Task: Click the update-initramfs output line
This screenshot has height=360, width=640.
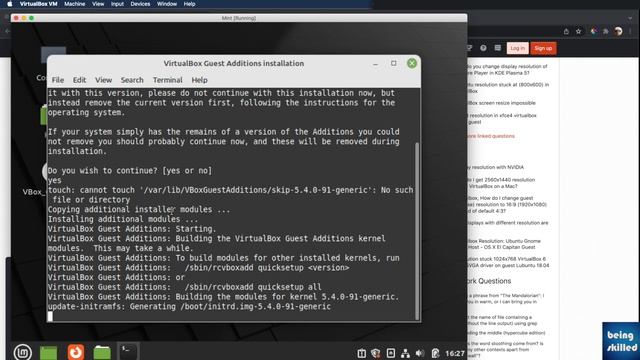Action: [x=189, y=307]
